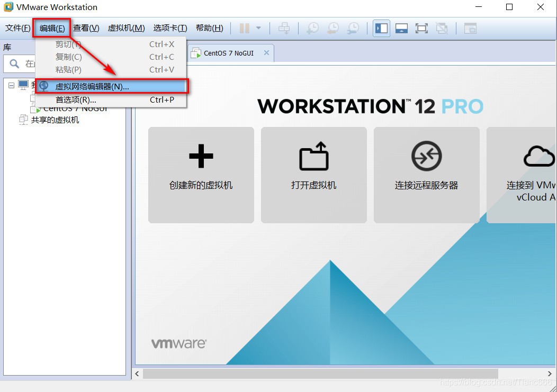
Task: Collapse the My Computer tree node
Action: (x=11, y=85)
